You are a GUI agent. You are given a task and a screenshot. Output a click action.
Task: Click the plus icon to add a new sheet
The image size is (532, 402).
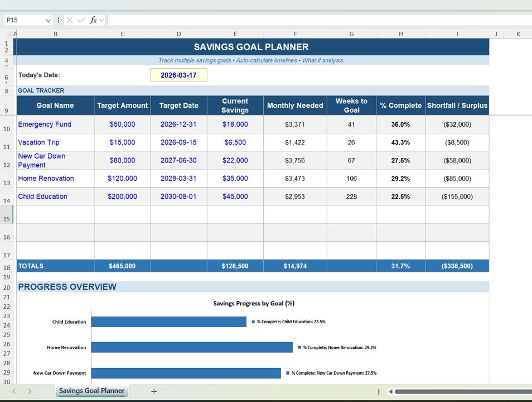[154, 391]
